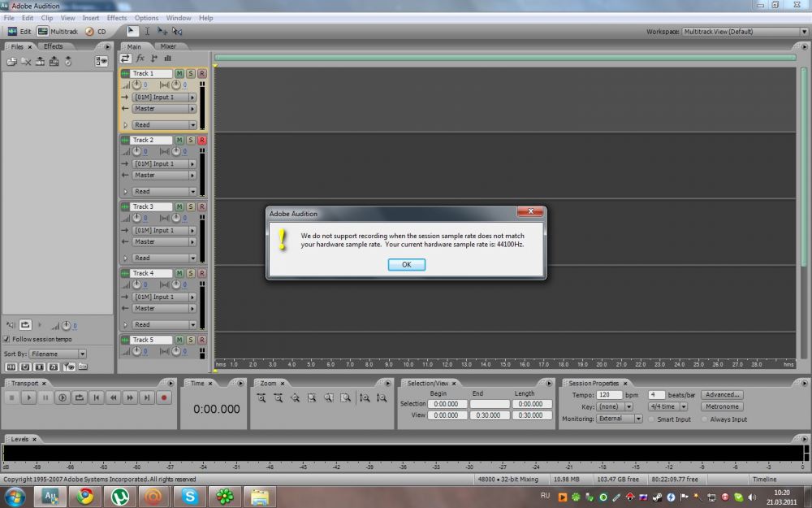Screen dimensions: 812x508
Task: Disarm record on Track 2
Action: 202,140
